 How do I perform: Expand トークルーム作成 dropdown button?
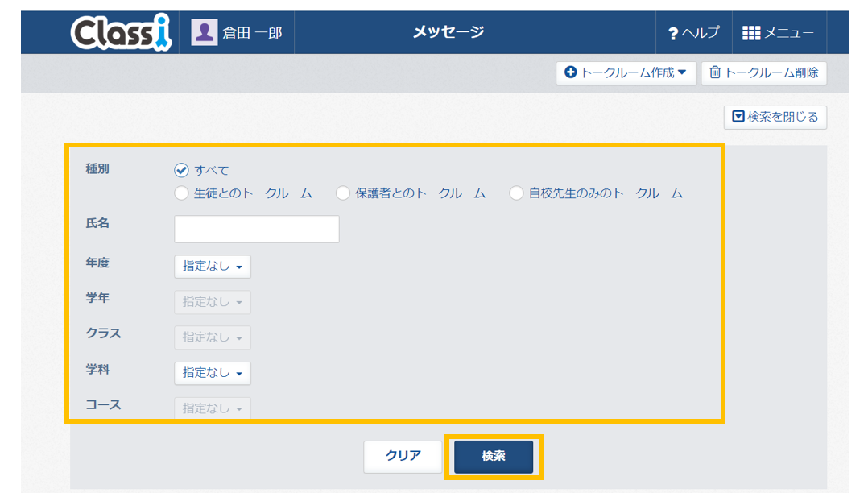click(x=626, y=73)
